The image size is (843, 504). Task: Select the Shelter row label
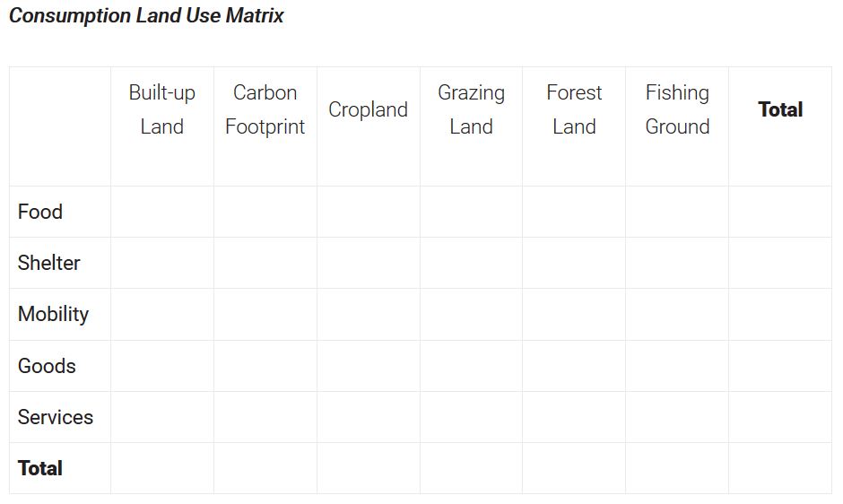click(49, 263)
